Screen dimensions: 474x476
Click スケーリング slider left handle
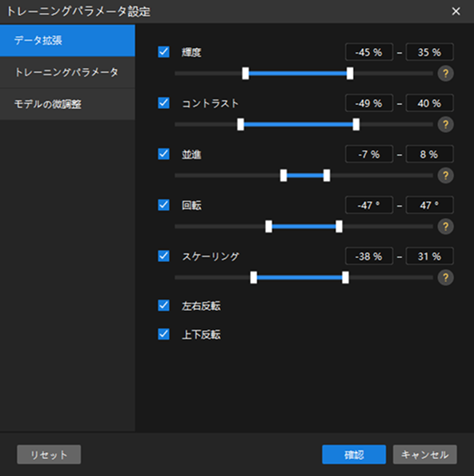click(x=254, y=277)
